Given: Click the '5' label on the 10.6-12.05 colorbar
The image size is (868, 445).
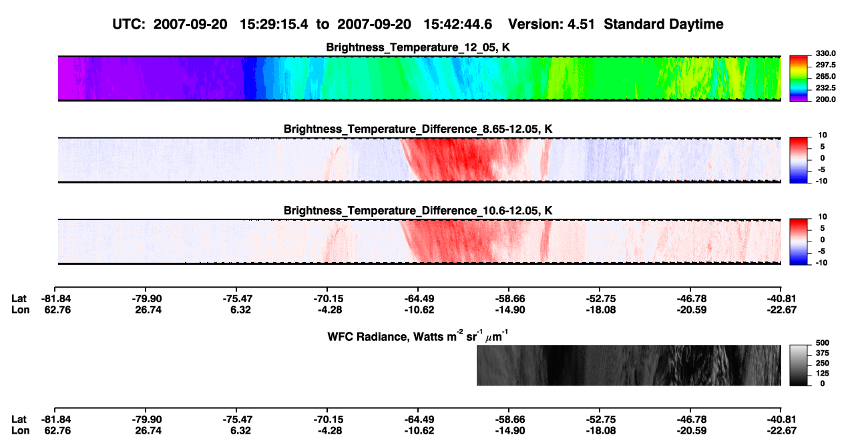Looking at the screenshot, I should point(822,228).
